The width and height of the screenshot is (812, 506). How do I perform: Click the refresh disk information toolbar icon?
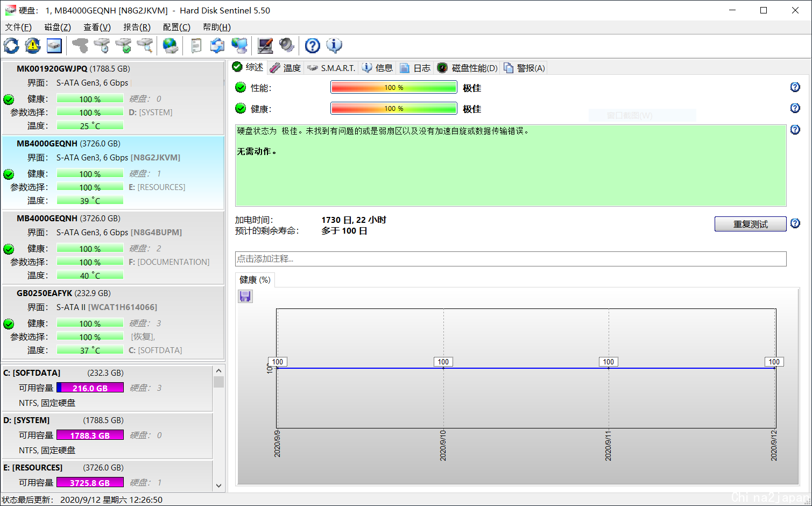click(x=11, y=46)
